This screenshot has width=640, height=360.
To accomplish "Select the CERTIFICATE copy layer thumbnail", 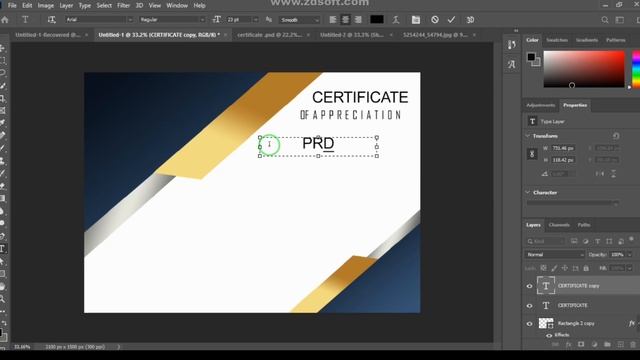I will tap(546, 286).
